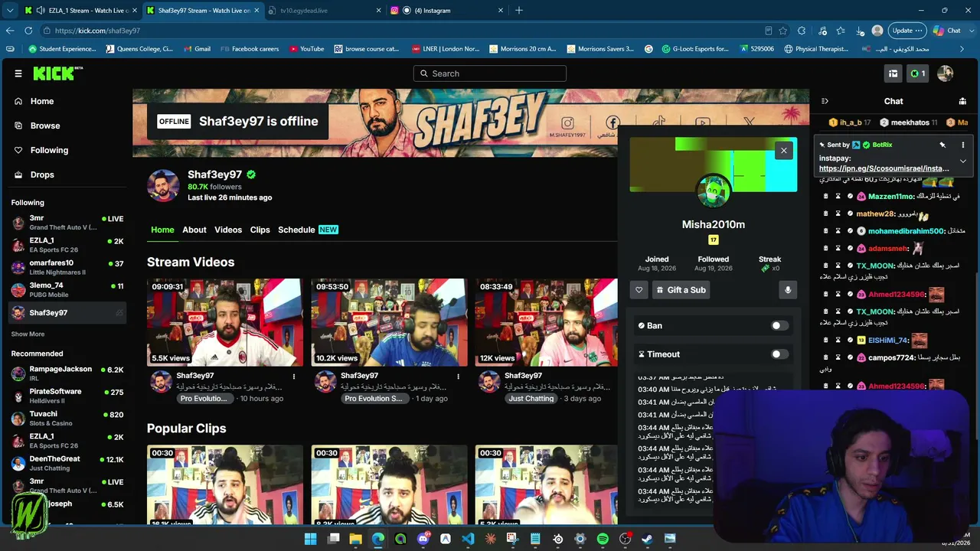This screenshot has height=551, width=980.
Task: Open the 3mr followed channel
Action: tap(67, 223)
